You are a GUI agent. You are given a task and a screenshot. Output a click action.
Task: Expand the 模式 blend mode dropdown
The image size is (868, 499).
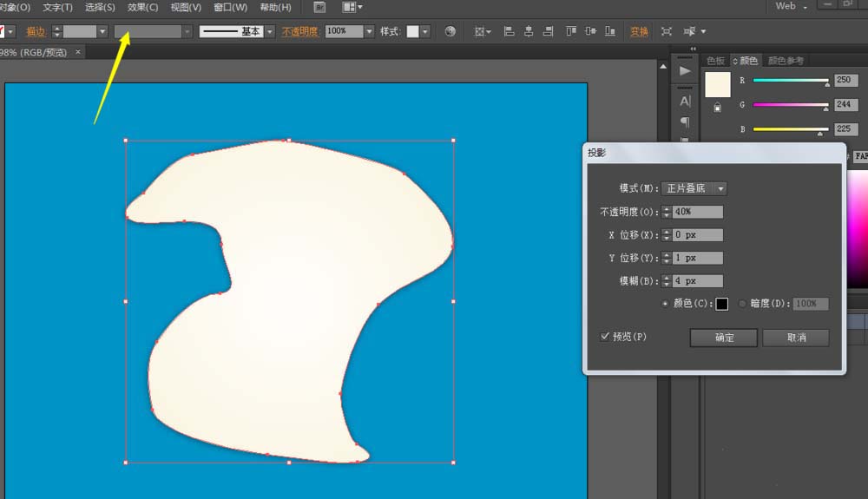720,188
